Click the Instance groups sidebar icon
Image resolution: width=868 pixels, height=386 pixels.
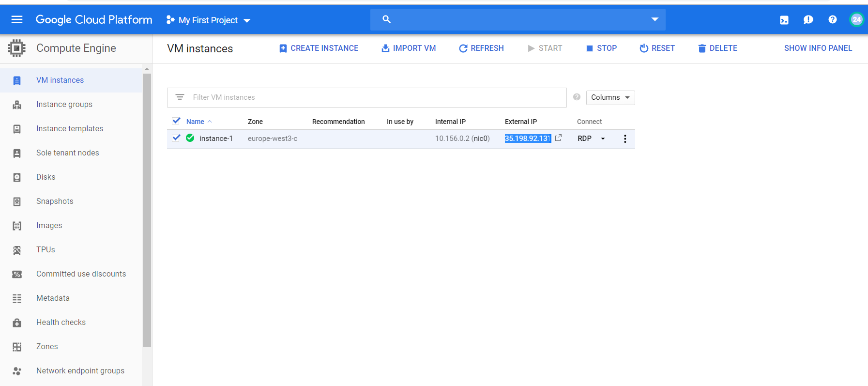coord(17,105)
